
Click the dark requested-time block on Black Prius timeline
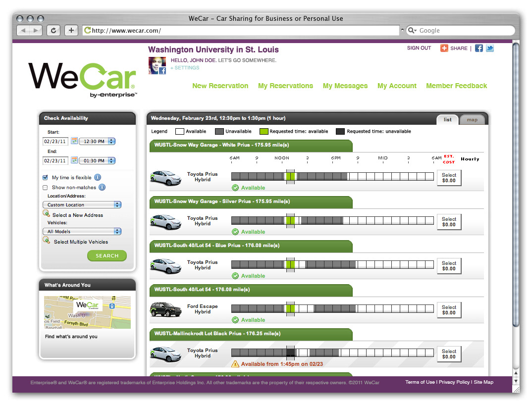click(290, 353)
